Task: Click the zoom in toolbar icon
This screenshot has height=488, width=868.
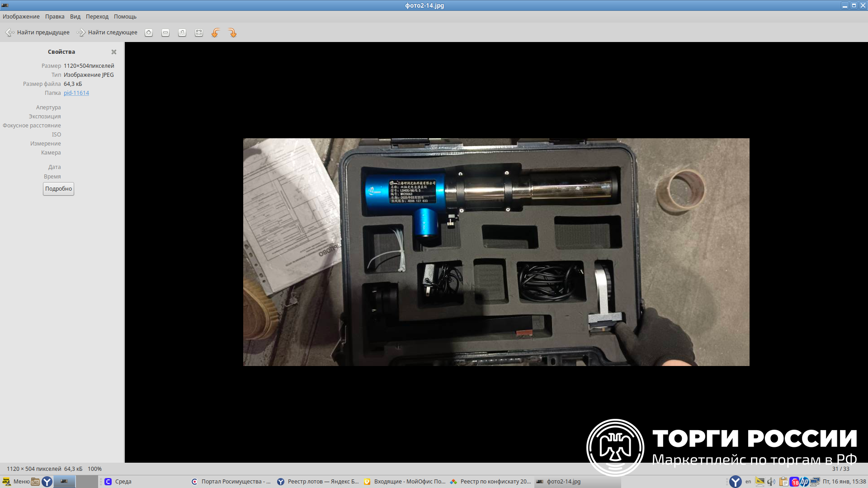Action: [149, 33]
